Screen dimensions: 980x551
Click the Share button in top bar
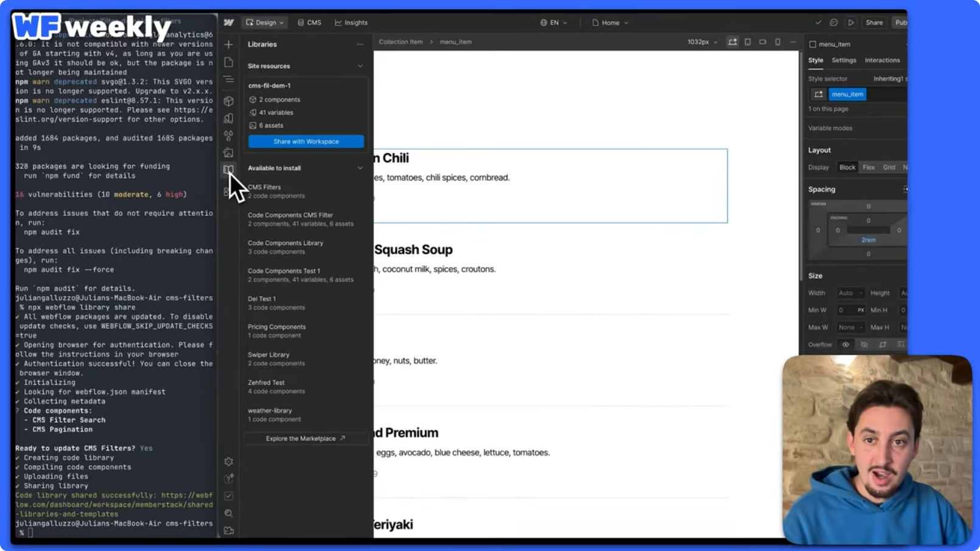click(874, 23)
